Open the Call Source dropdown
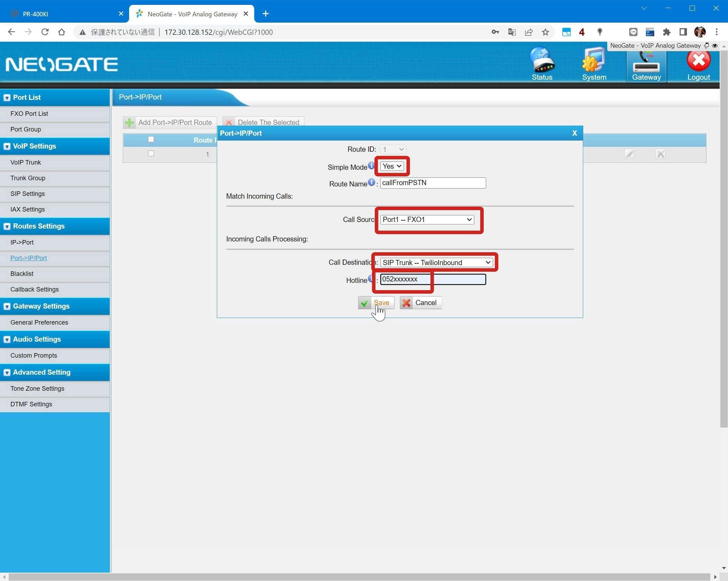 pyautogui.click(x=427, y=220)
